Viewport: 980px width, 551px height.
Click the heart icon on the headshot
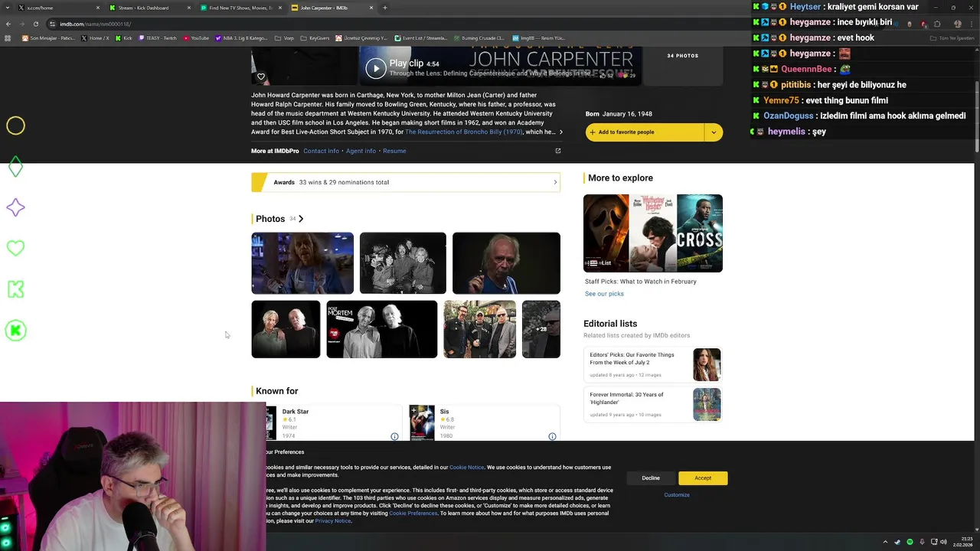261,77
